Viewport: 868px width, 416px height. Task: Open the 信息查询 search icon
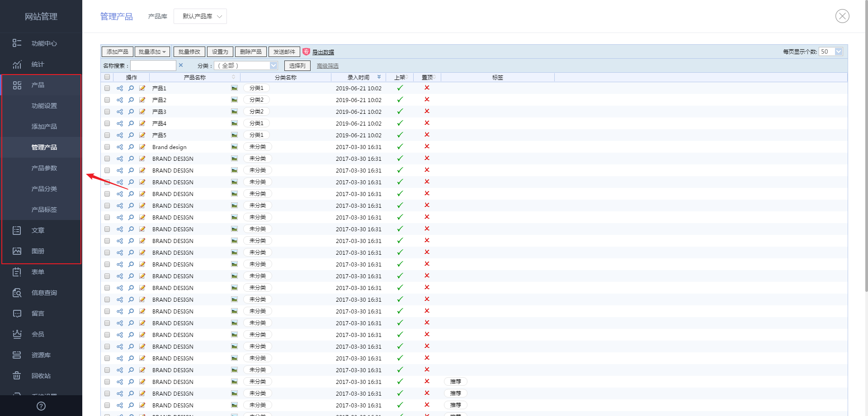click(x=17, y=293)
